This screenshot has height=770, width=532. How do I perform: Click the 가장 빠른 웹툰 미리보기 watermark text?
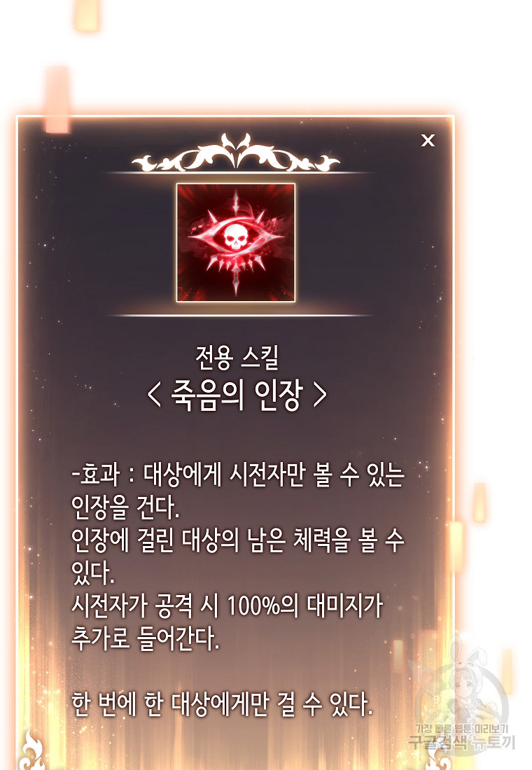pos(462,729)
